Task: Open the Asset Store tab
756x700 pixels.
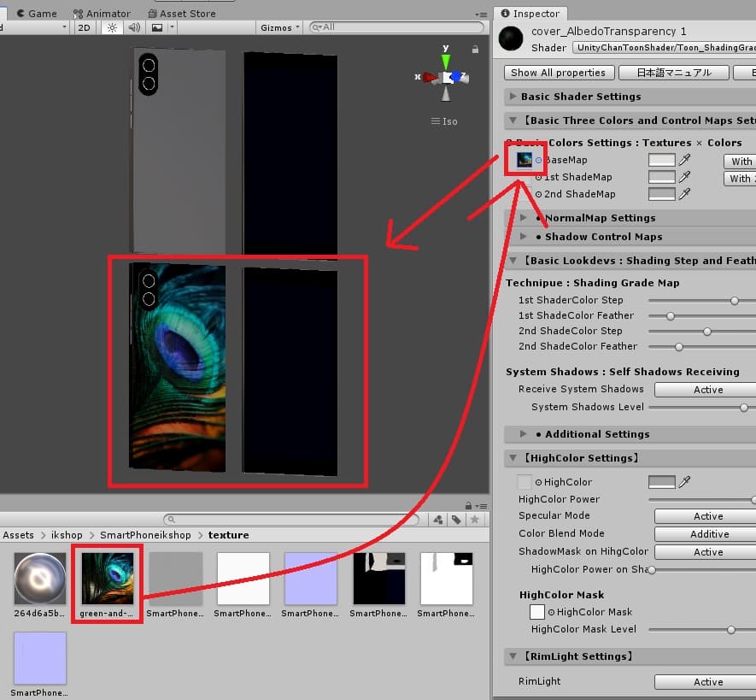Action: pos(181,14)
